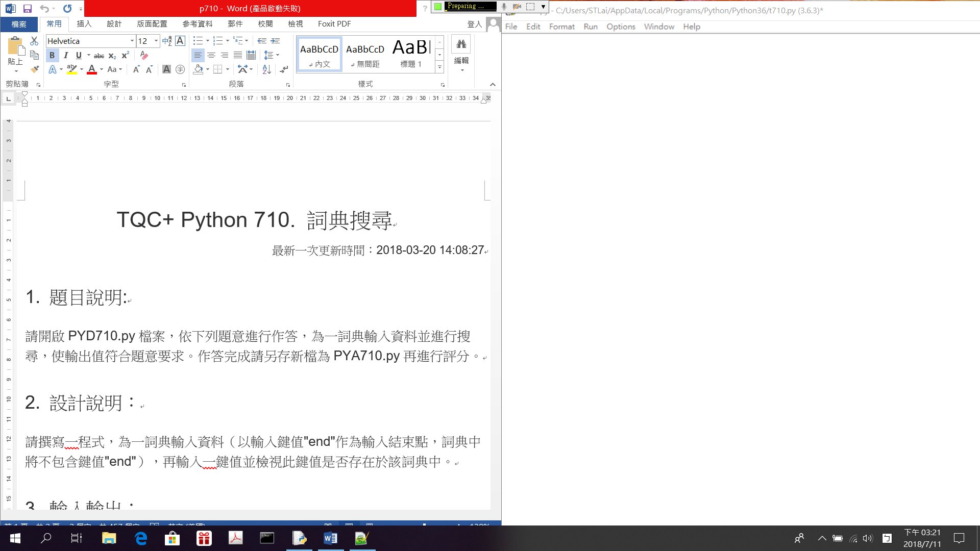This screenshot has height=551, width=980.
Task: Toggle Bold formatting
Action: [x=52, y=55]
